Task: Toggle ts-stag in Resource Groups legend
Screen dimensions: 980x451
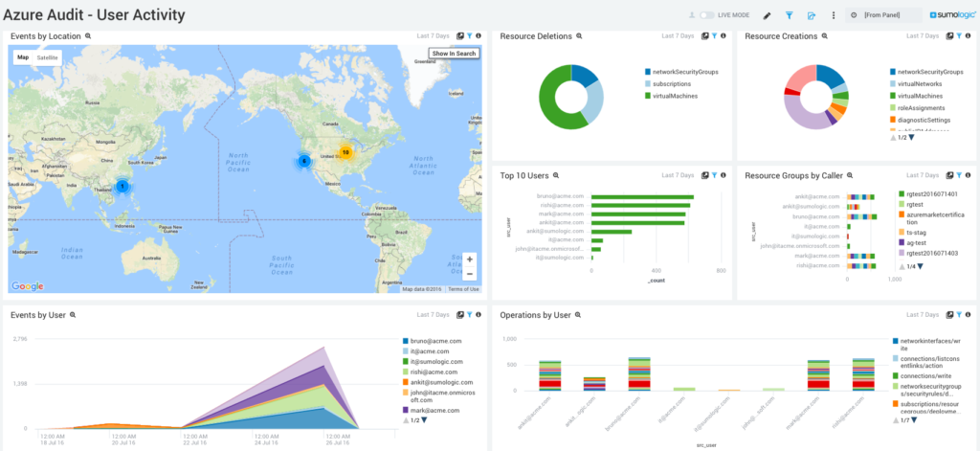Action: [x=911, y=232]
